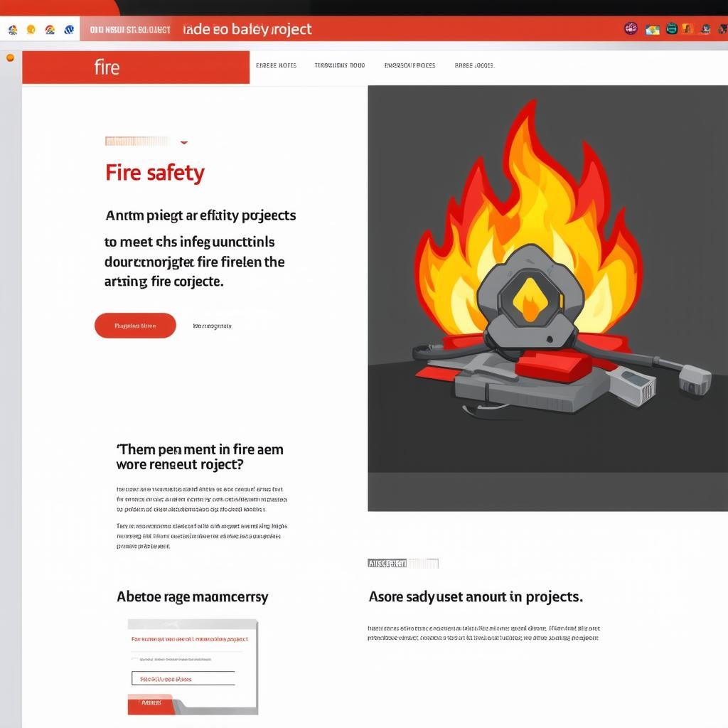Expand the red arrow dropdown above Fire safety
Screen dimensions: 728x728
[184, 142]
